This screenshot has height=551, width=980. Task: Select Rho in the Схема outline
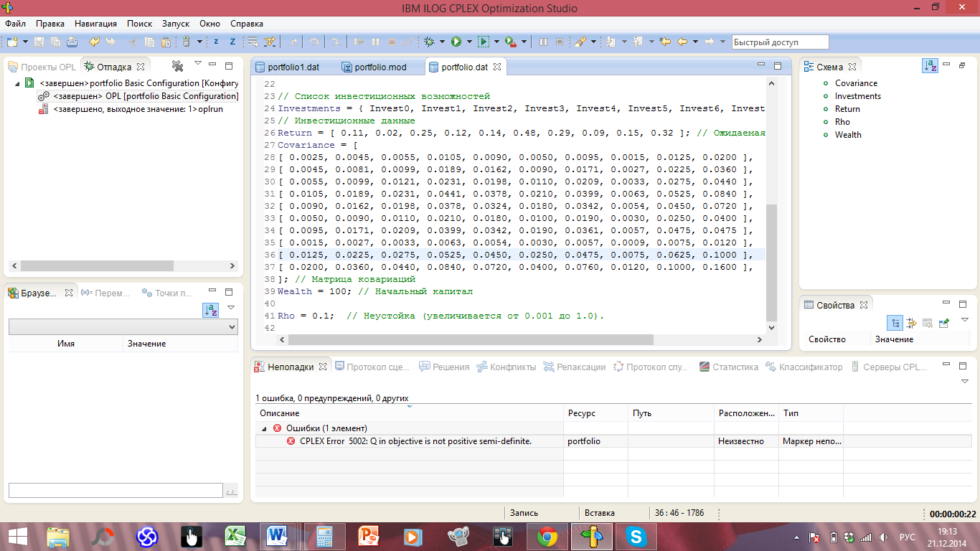(842, 122)
